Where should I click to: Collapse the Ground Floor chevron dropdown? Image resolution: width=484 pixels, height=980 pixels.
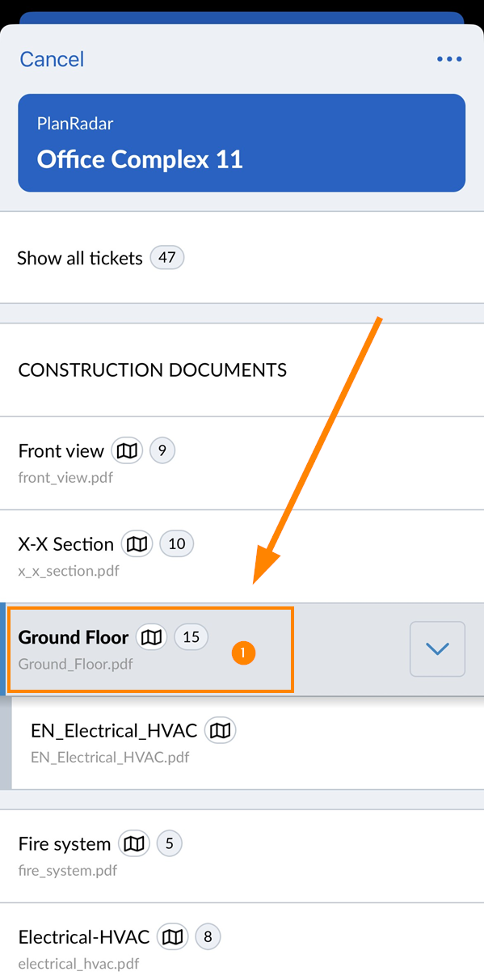pos(437,648)
